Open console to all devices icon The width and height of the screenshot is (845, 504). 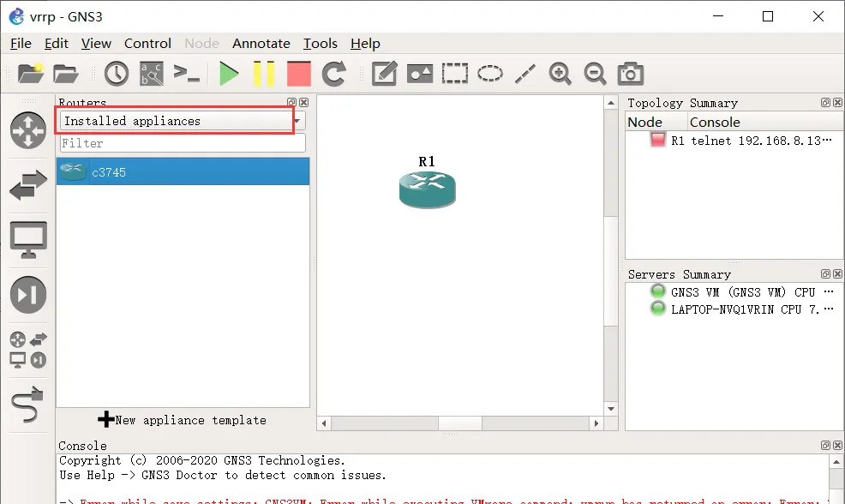click(187, 74)
